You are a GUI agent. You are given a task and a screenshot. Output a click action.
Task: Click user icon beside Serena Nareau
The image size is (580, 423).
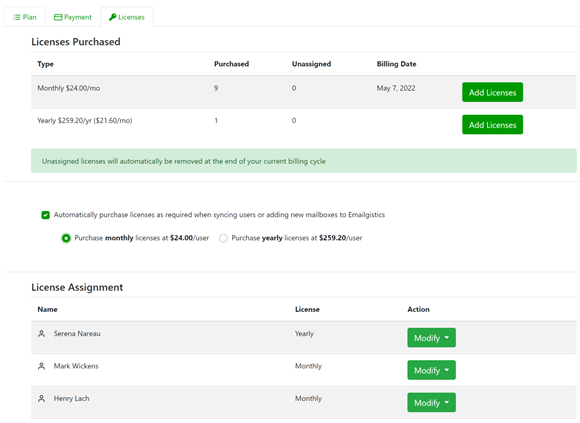41,334
